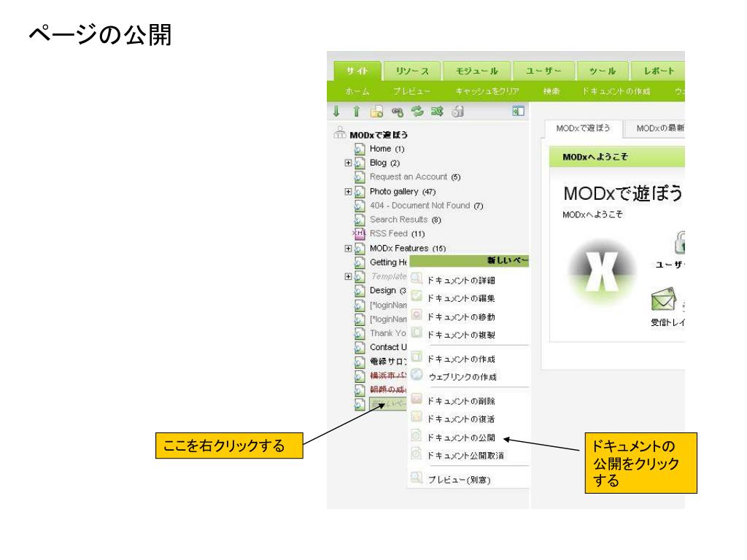Choose ドキュメントの詳細 from context menu
This screenshot has height=560, width=747.
point(461,281)
